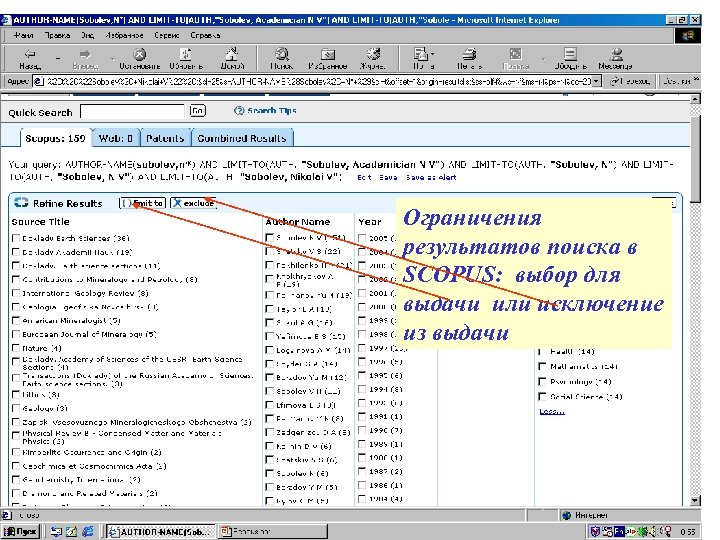Click the AUTHOR-NAME(Sob... taskbar button
This screenshot has width=720, height=540.
click(x=161, y=532)
